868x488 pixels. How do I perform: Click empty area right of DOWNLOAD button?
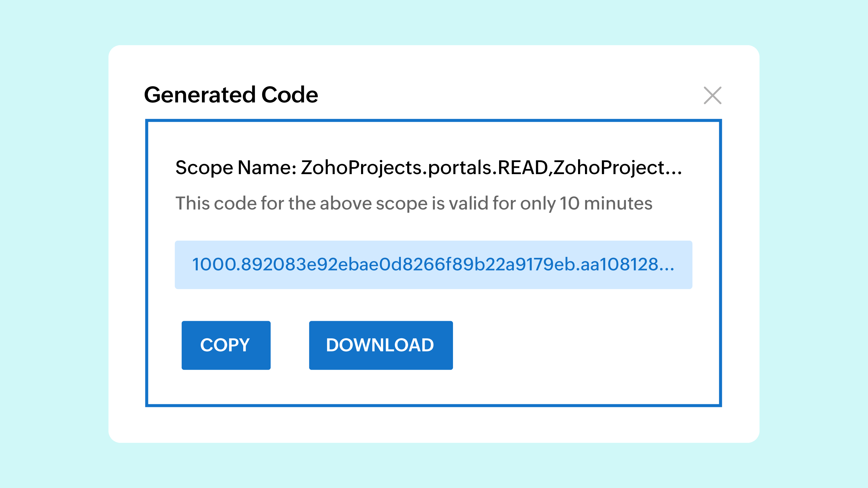(x=583, y=345)
